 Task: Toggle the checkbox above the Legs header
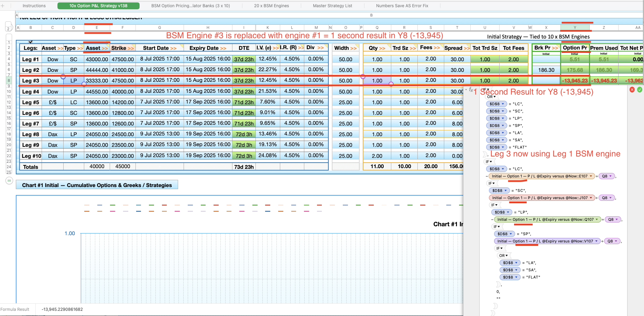coord(31,42)
